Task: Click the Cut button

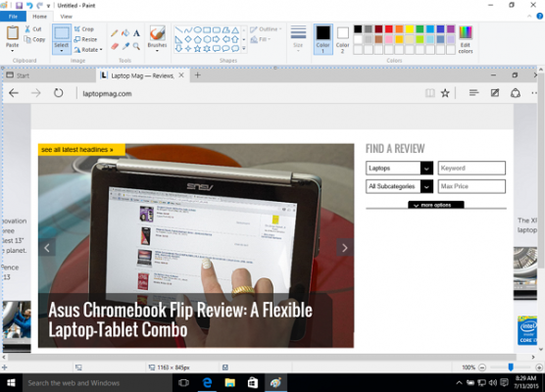Action: 33,29
